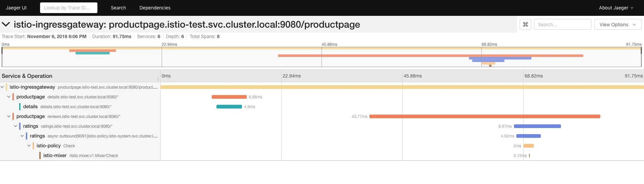
Task: Click the 43.77ms productpage reviews span bar
Action: tap(485, 116)
